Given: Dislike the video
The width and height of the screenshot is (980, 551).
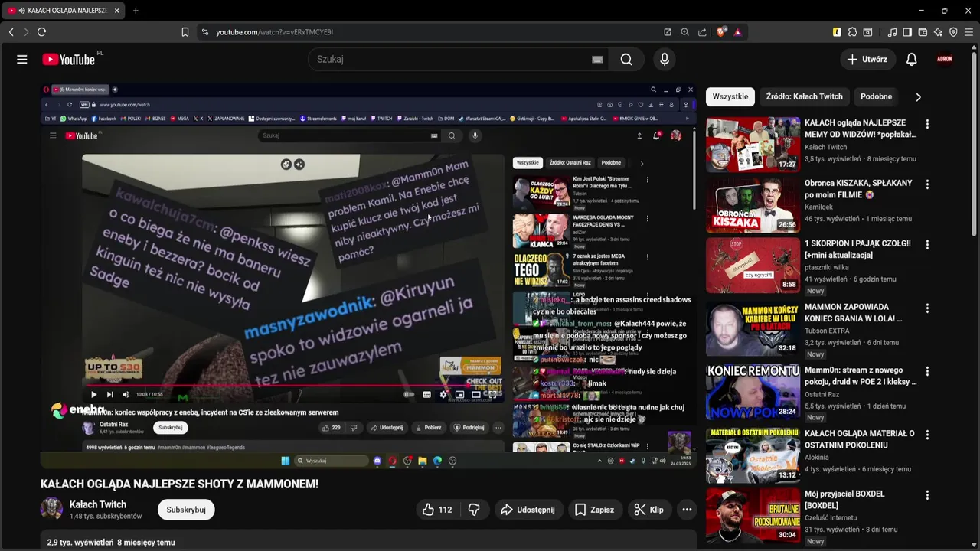Looking at the screenshot, I should [474, 510].
